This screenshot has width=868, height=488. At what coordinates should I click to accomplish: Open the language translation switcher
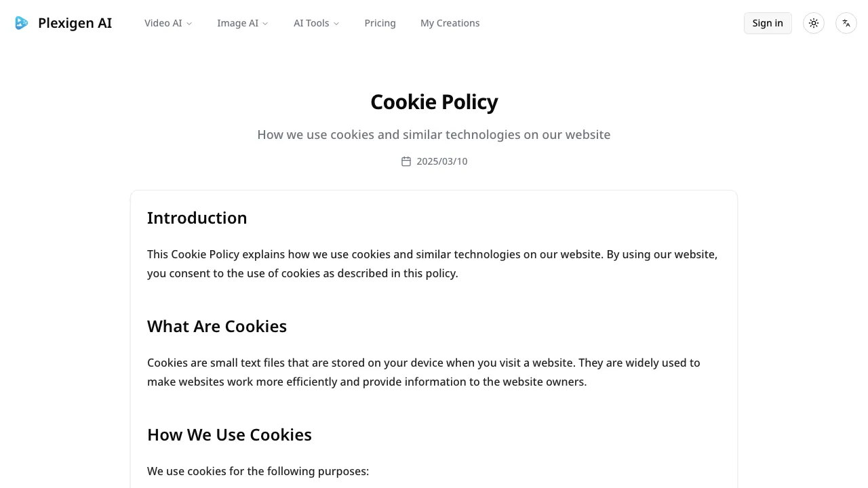click(x=846, y=23)
